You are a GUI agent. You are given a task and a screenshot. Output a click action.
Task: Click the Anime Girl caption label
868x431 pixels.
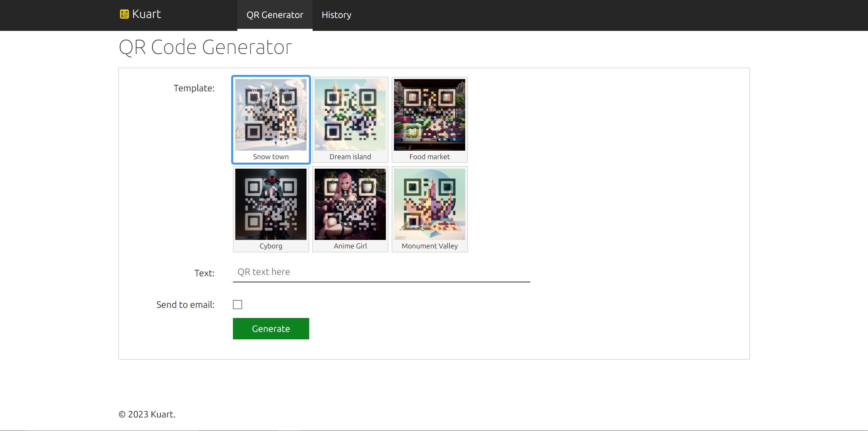(350, 246)
